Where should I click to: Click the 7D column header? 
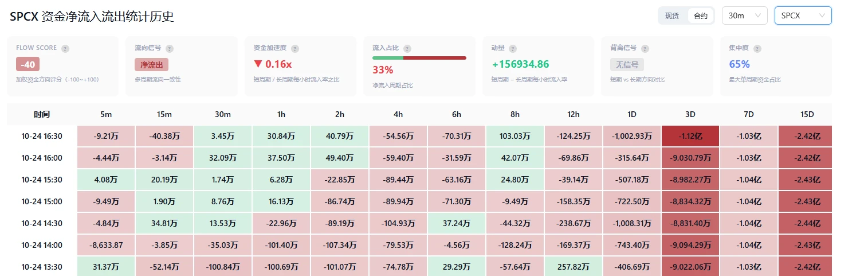click(x=749, y=115)
